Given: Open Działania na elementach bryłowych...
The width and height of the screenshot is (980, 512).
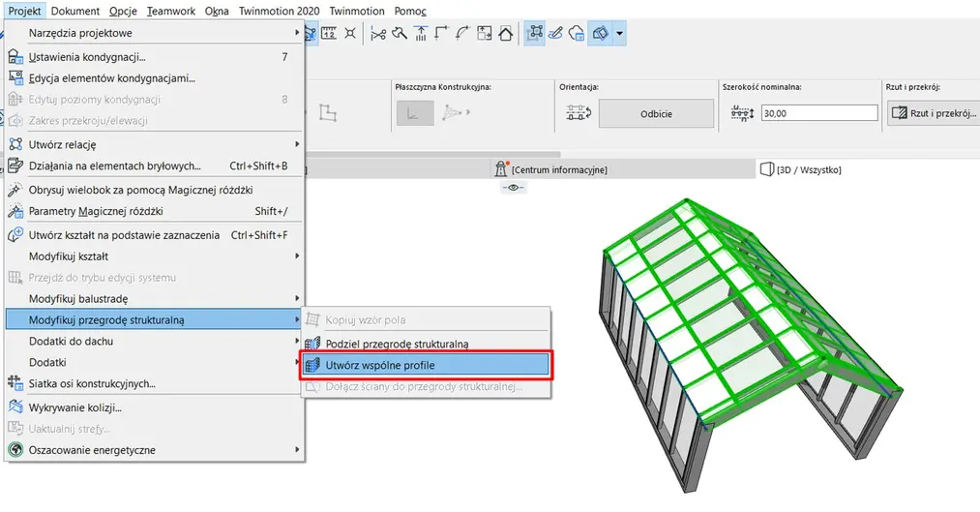Looking at the screenshot, I should [x=155, y=166].
